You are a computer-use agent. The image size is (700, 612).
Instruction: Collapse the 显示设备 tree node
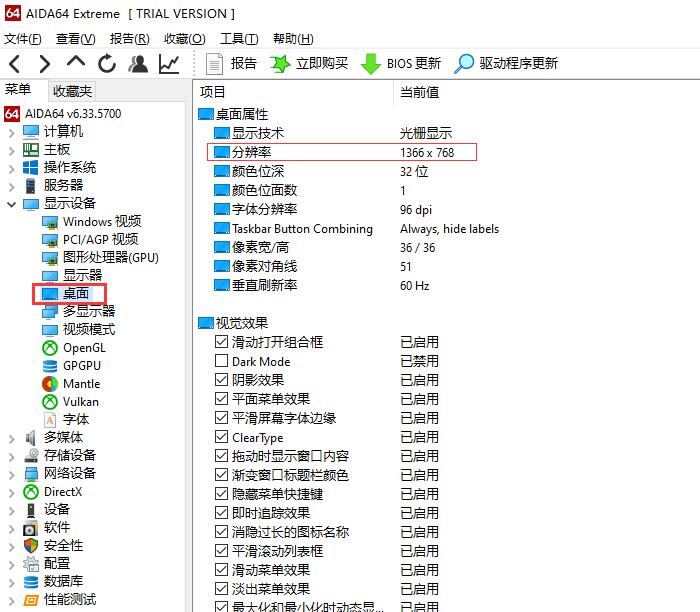click(x=12, y=204)
